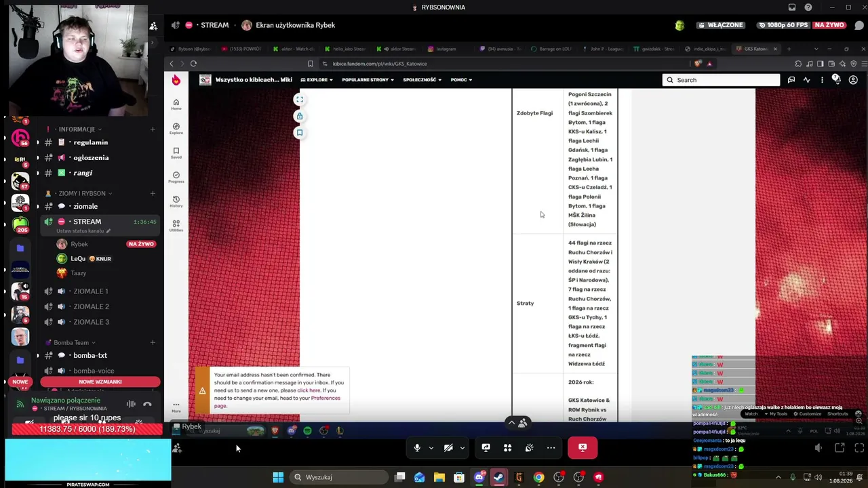Image resolution: width=868 pixels, height=488 pixels.
Task: Open the POMOC menu on the wiki
Action: (461, 80)
